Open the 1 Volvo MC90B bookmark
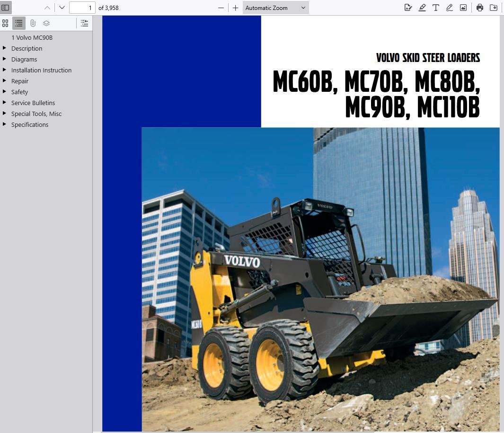The image size is (504, 433). (x=32, y=37)
